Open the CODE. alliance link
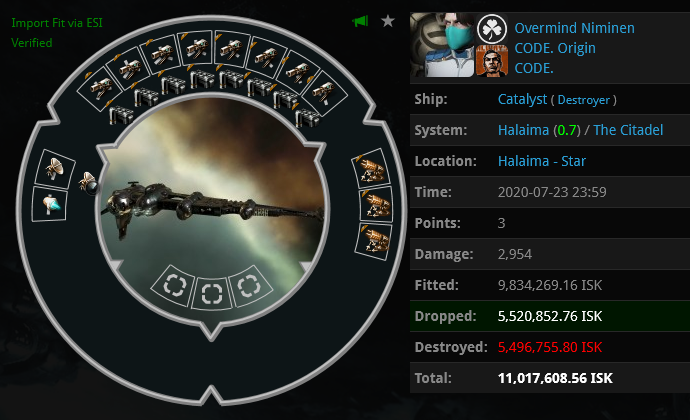This screenshot has width=690, height=420. (x=534, y=68)
